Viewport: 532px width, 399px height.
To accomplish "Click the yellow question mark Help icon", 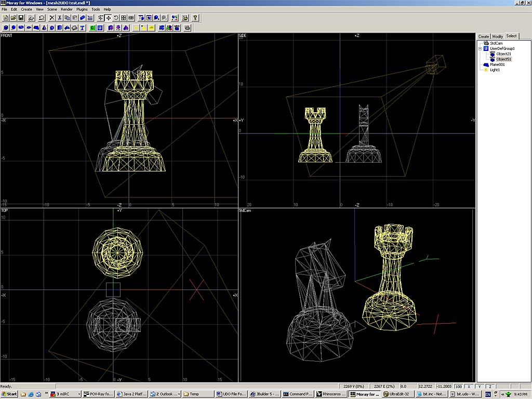I will click(x=195, y=18).
